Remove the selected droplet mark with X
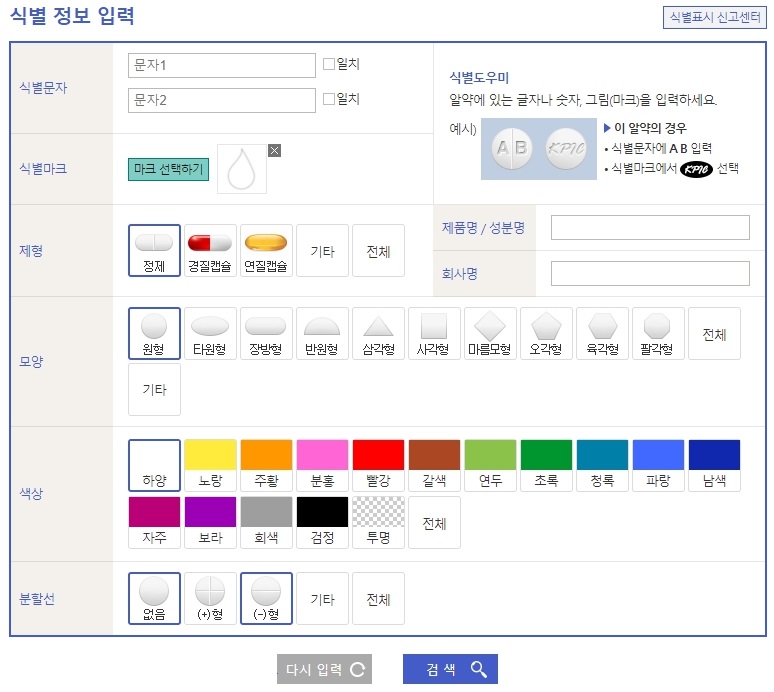This screenshot has height=692, width=774. pyautogui.click(x=274, y=151)
